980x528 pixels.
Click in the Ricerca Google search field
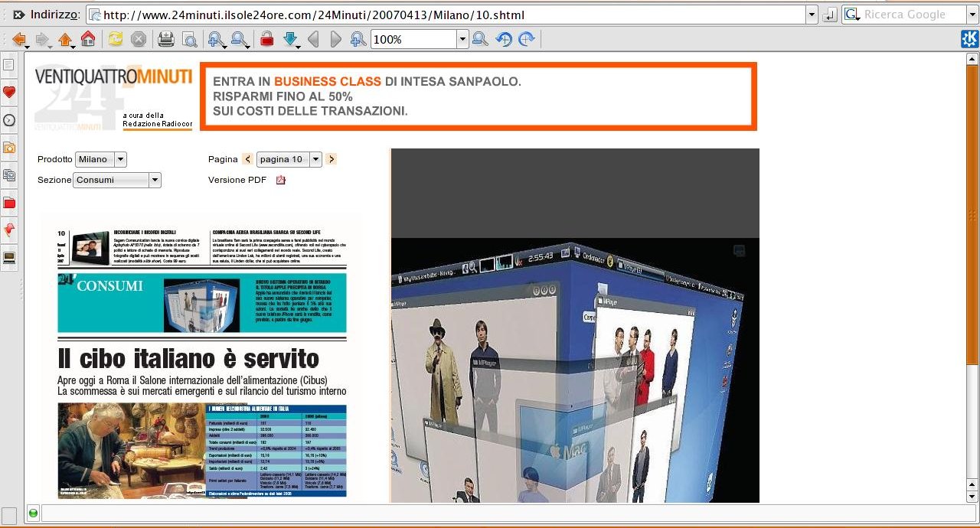(x=913, y=15)
